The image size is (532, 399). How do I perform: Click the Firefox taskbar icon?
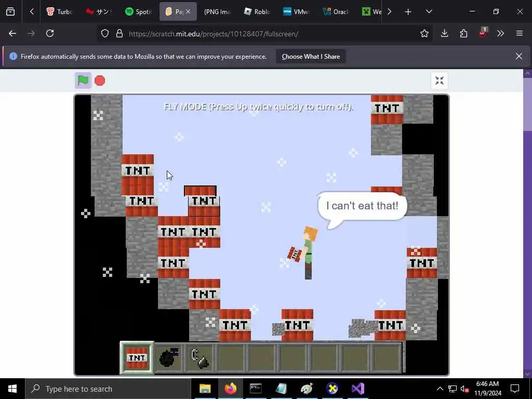230,389
